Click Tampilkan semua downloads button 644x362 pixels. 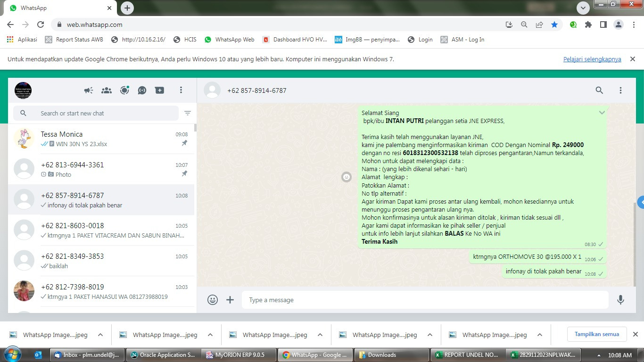click(597, 334)
